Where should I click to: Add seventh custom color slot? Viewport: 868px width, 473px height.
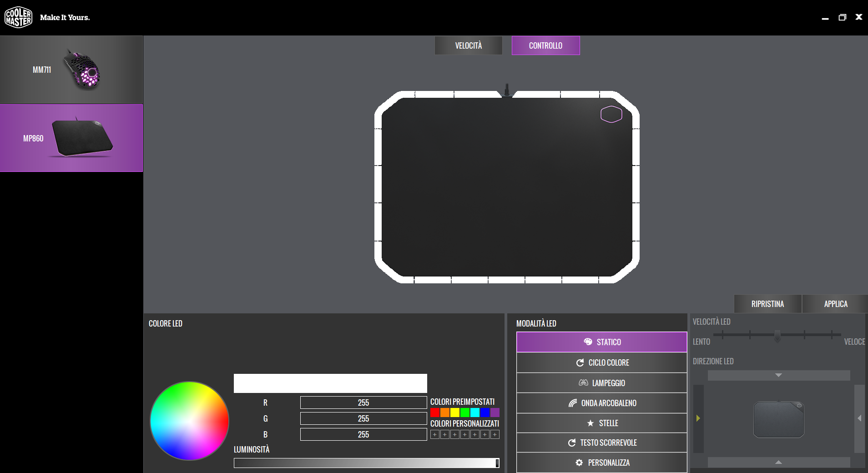[x=495, y=434]
